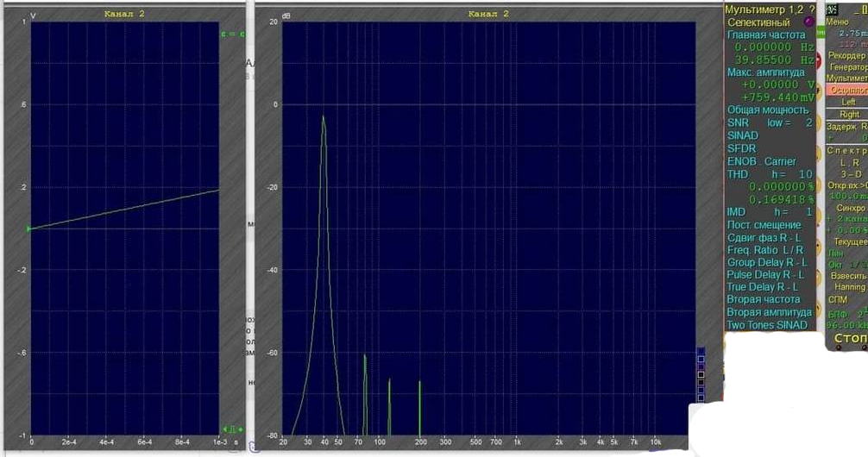Click the Синхро sync setting

click(851, 208)
